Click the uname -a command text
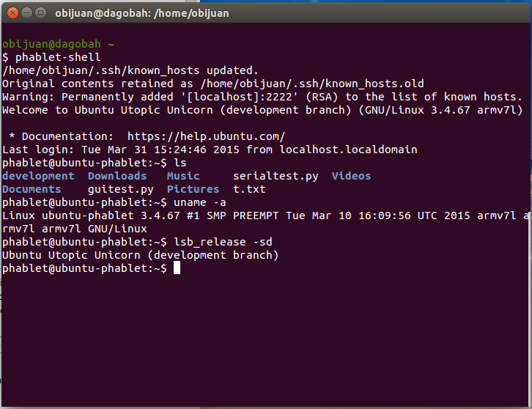The width and height of the screenshot is (532, 409). pyautogui.click(x=199, y=202)
